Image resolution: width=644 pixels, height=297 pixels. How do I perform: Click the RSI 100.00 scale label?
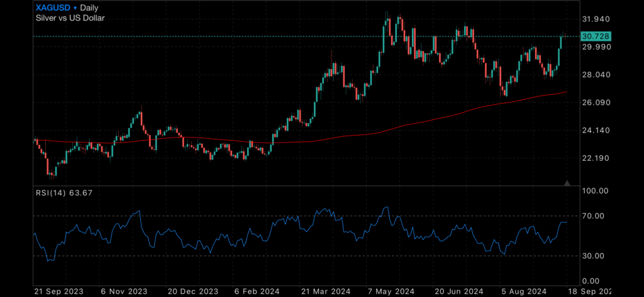pyautogui.click(x=595, y=191)
